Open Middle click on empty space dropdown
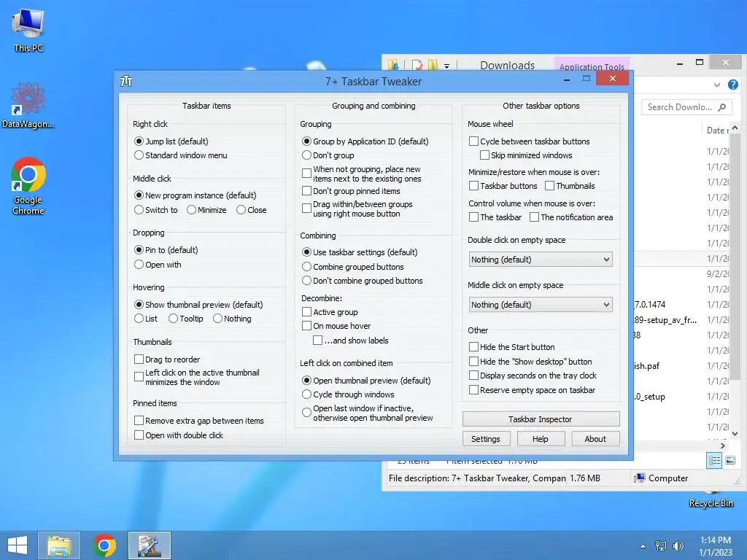The height and width of the screenshot is (560, 747). click(x=541, y=305)
